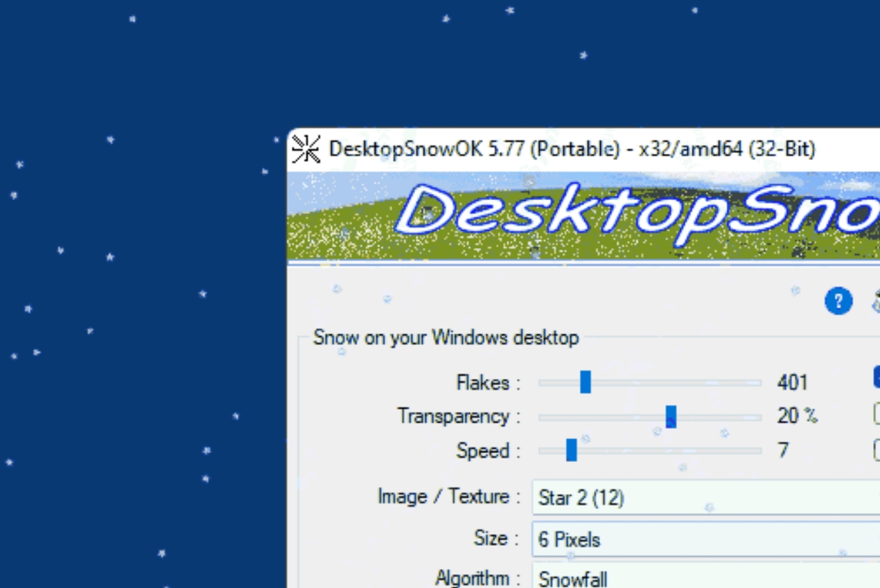The image size is (880, 588).
Task: Click the Transparency slider handle
Action: [x=671, y=416]
